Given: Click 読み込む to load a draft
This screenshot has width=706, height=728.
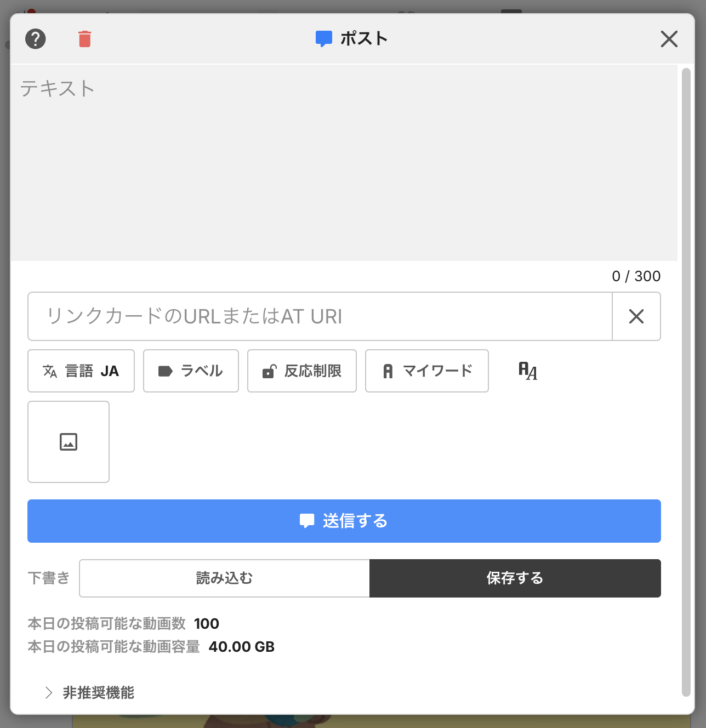Looking at the screenshot, I should [x=224, y=578].
